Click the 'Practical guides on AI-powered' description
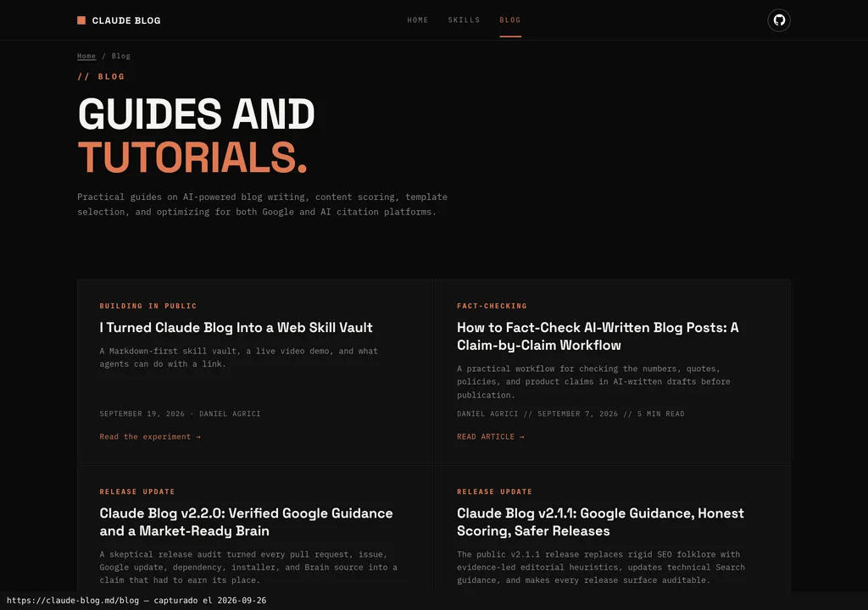Screen dimensions: 868x610 (x=263, y=204)
